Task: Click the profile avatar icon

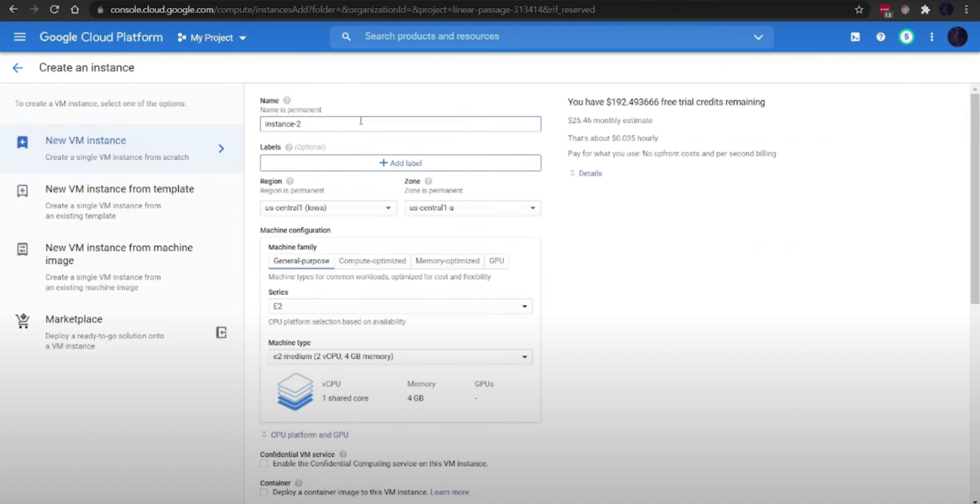Action: click(957, 36)
